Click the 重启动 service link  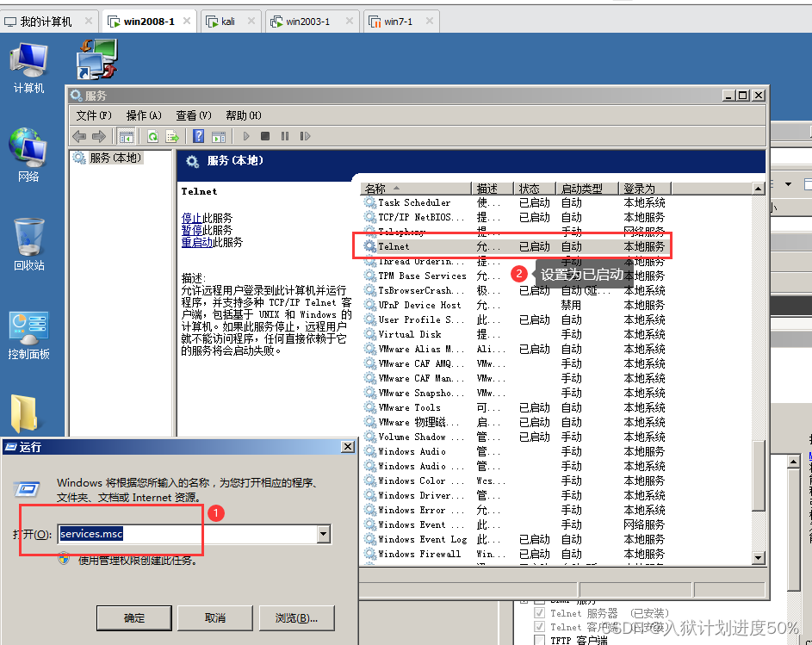(x=197, y=242)
